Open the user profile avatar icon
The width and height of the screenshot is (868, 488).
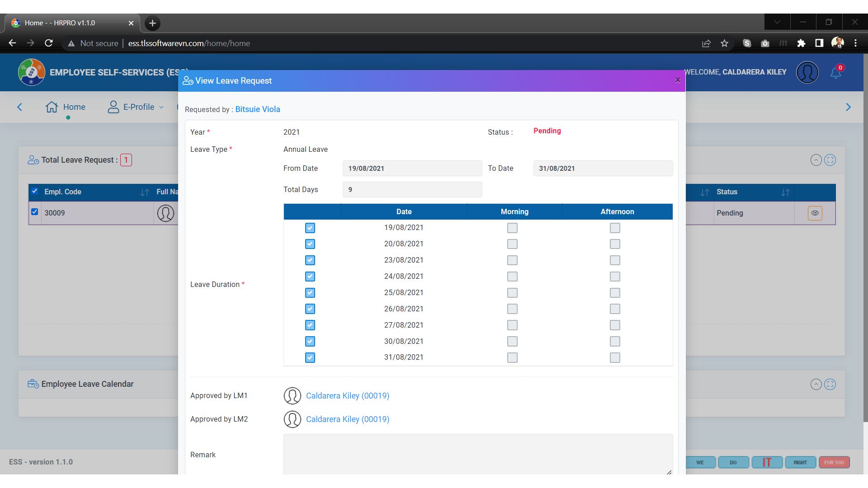807,72
